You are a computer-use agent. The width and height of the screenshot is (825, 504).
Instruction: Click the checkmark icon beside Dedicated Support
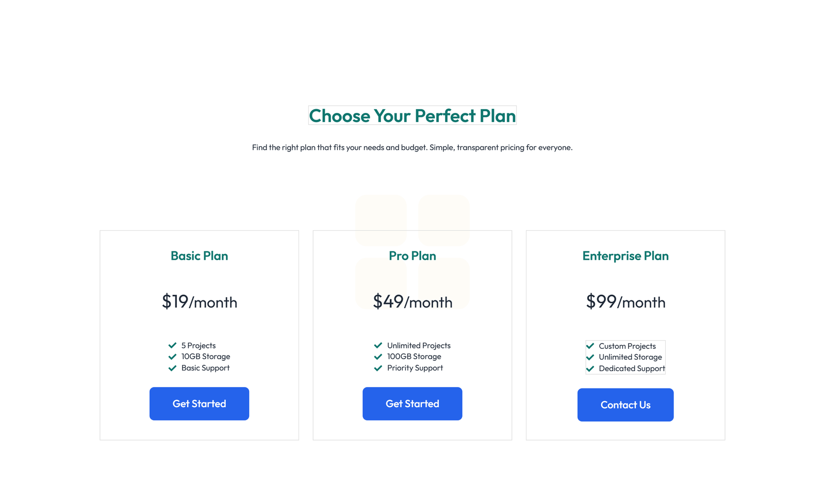click(x=590, y=368)
